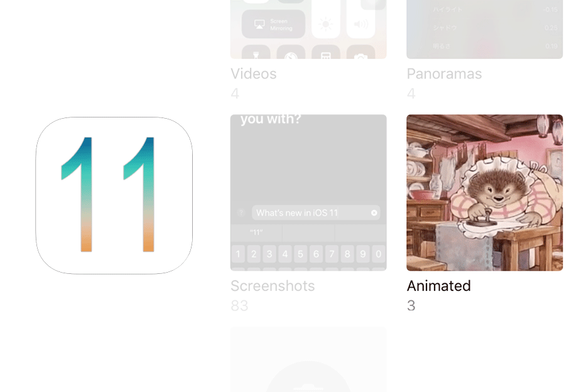Screen dimensions: 574x392
Task: Tap the 5 key on the keyboard
Action: point(300,254)
